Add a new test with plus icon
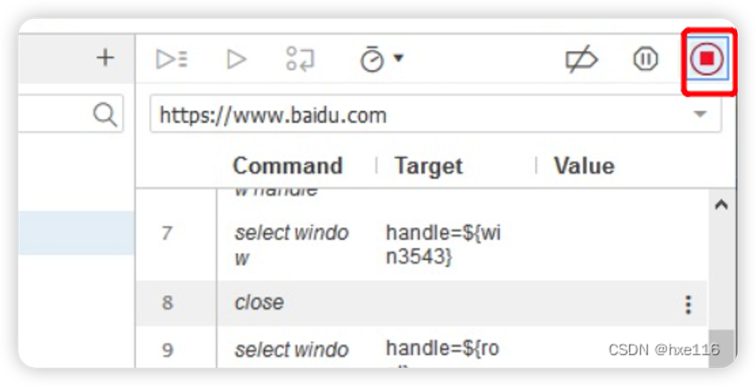Screen dimensions: 756x386 105,58
